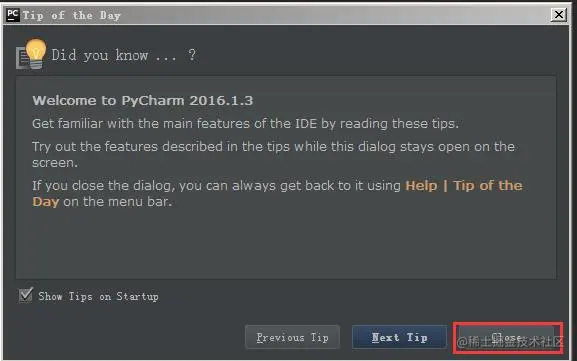
Task: Click the PyCharm PC icon in title bar
Action: point(13,15)
